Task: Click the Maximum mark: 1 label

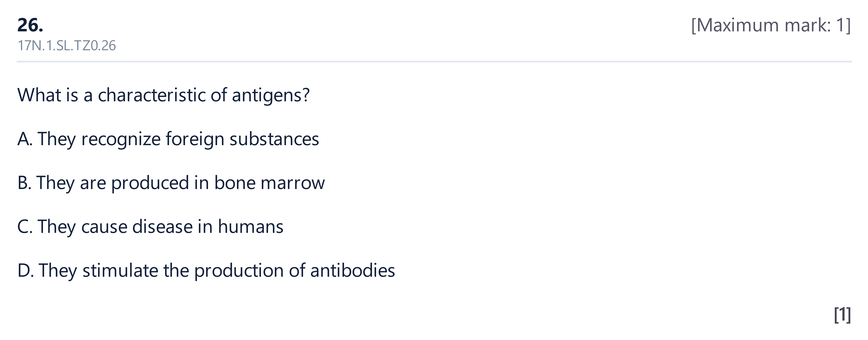Action: [771, 25]
